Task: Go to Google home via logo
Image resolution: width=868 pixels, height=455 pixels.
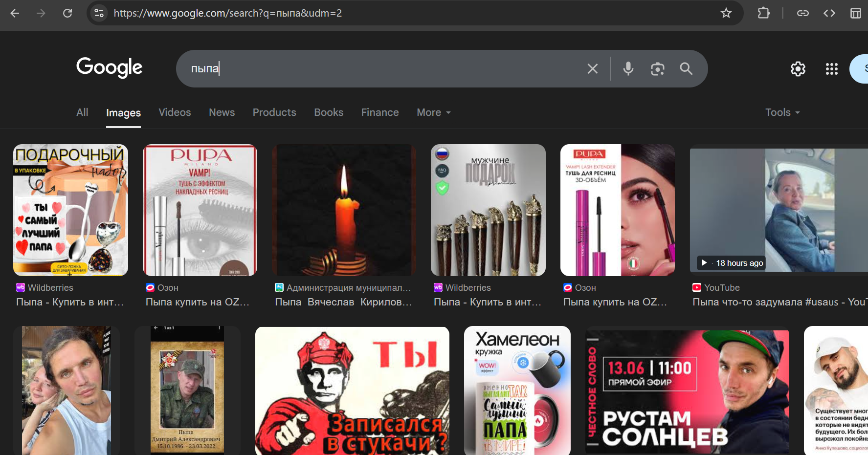Action: (x=109, y=67)
